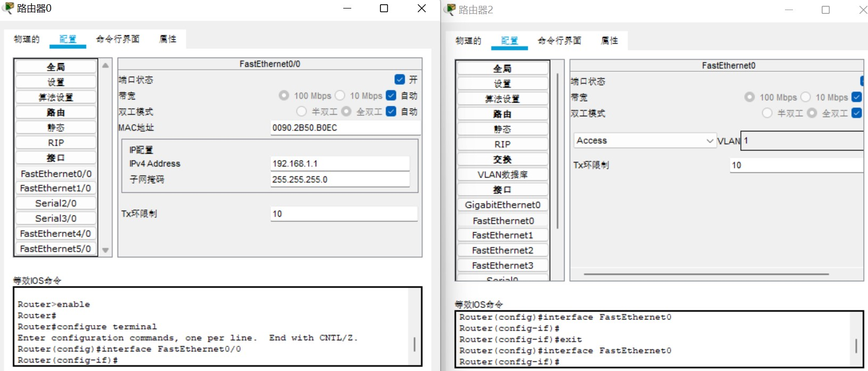Maximize the 路由器2 window
Screen dimensions: 868x371
pos(825,10)
